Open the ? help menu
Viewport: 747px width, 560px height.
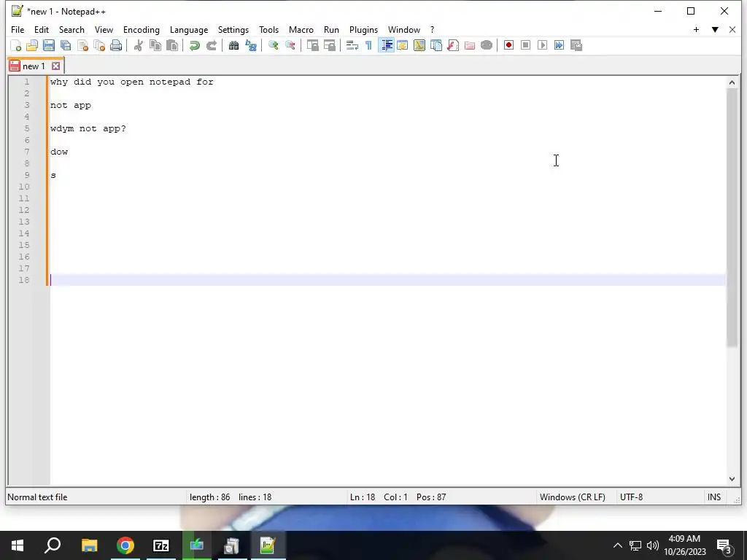[432, 29]
